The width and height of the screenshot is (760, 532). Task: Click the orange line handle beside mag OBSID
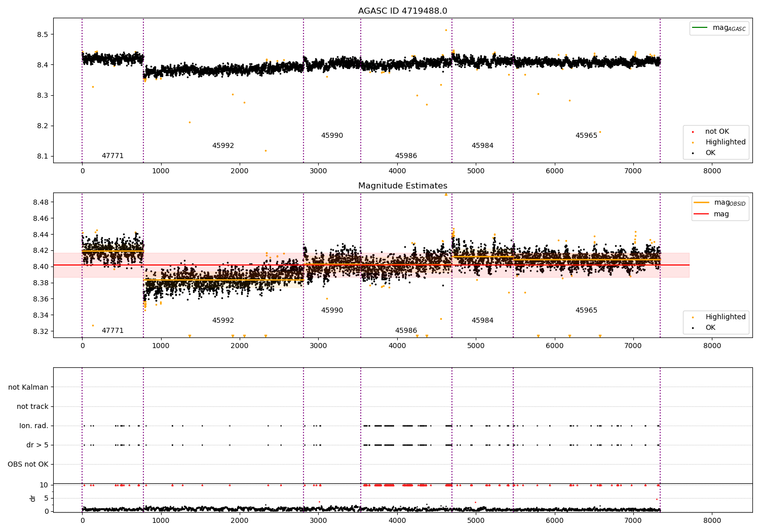pos(701,203)
